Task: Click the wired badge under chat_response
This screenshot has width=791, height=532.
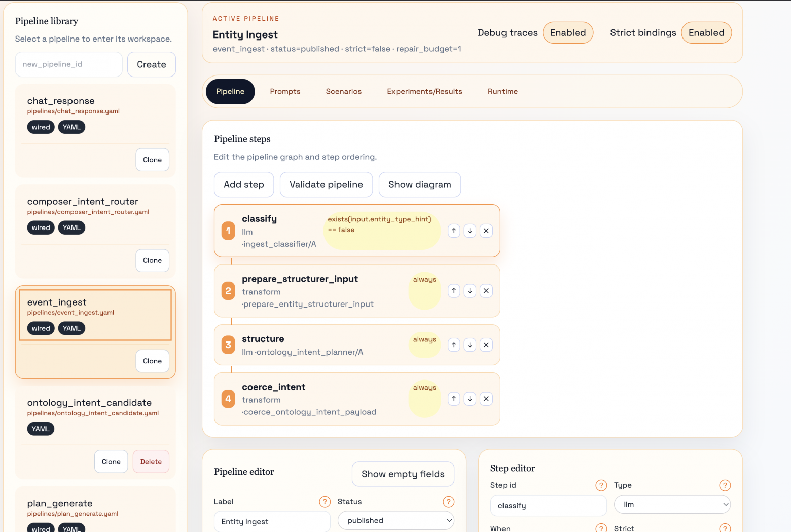Action: 41,127
